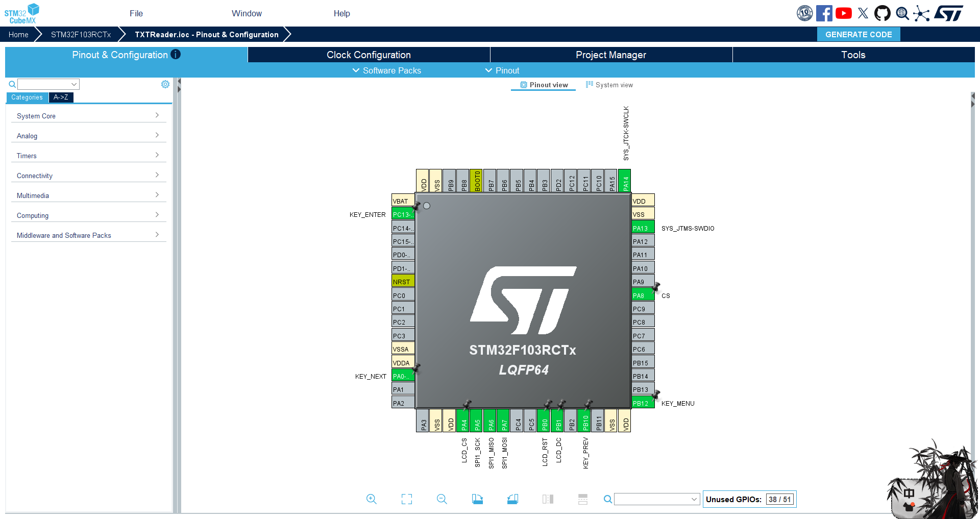Expand the left panel with the right arrow

(x=179, y=89)
